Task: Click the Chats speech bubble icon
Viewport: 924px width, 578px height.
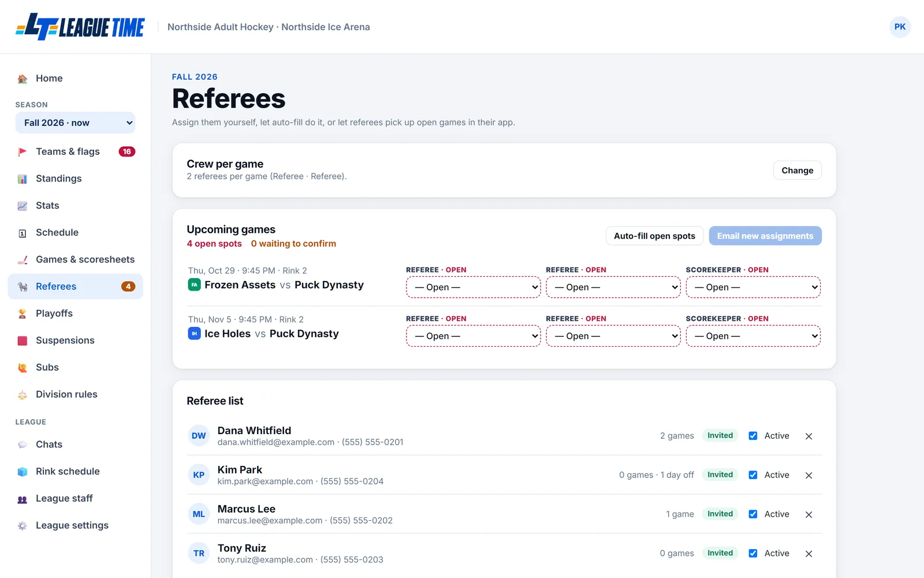Action: (x=23, y=444)
